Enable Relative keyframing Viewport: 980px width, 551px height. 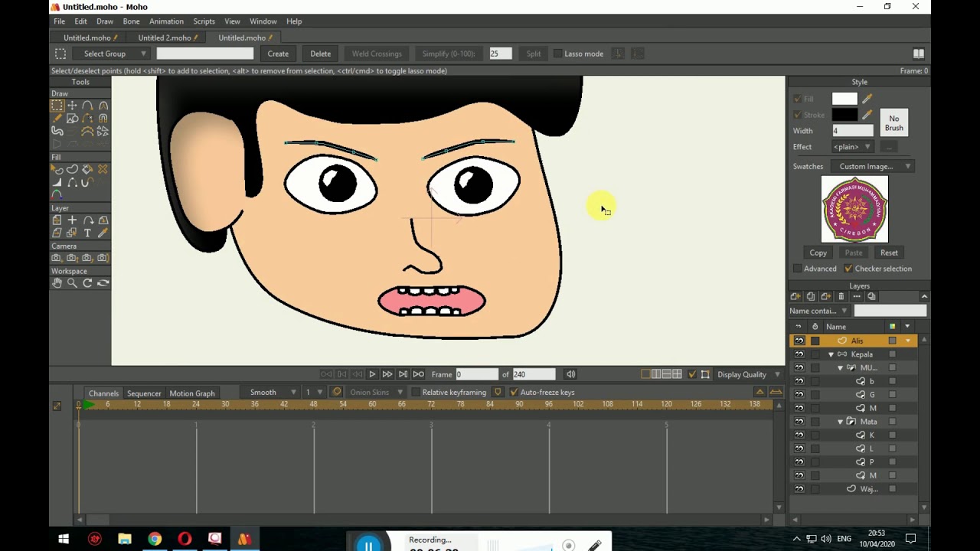(x=416, y=392)
